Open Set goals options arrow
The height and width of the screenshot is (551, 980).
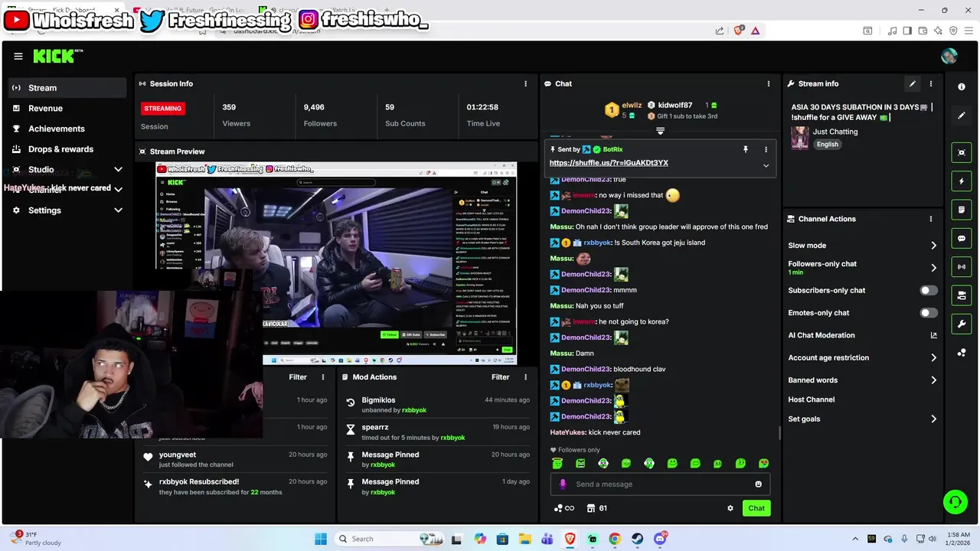pyautogui.click(x=933, y=419)
